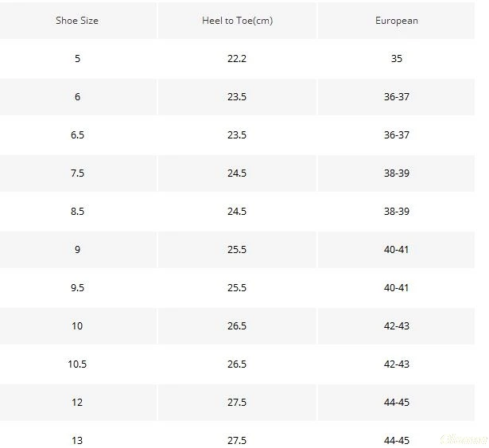Select the shoe size 13 cell
Viewport: 489px width, 448px height.
pyautogui.click(x=77, y=440)
